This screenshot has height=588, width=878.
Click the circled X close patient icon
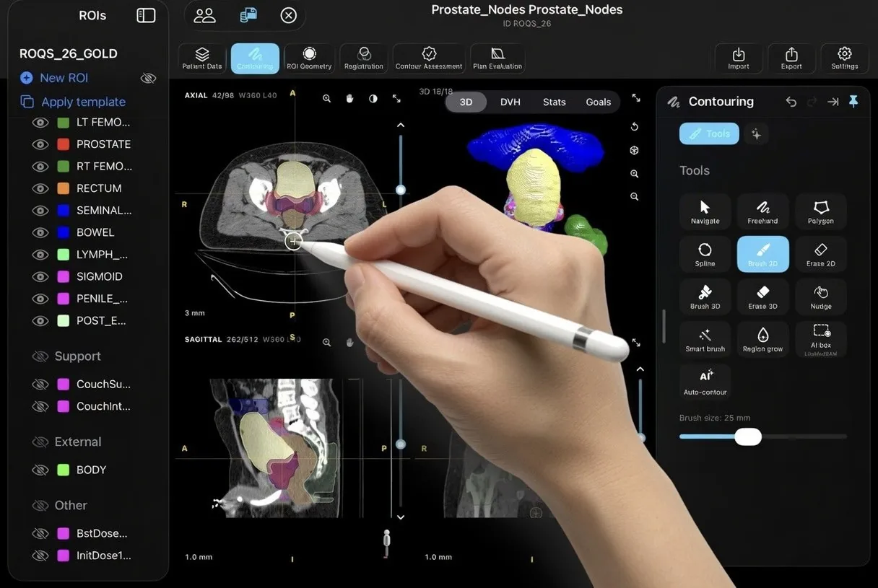288,15
